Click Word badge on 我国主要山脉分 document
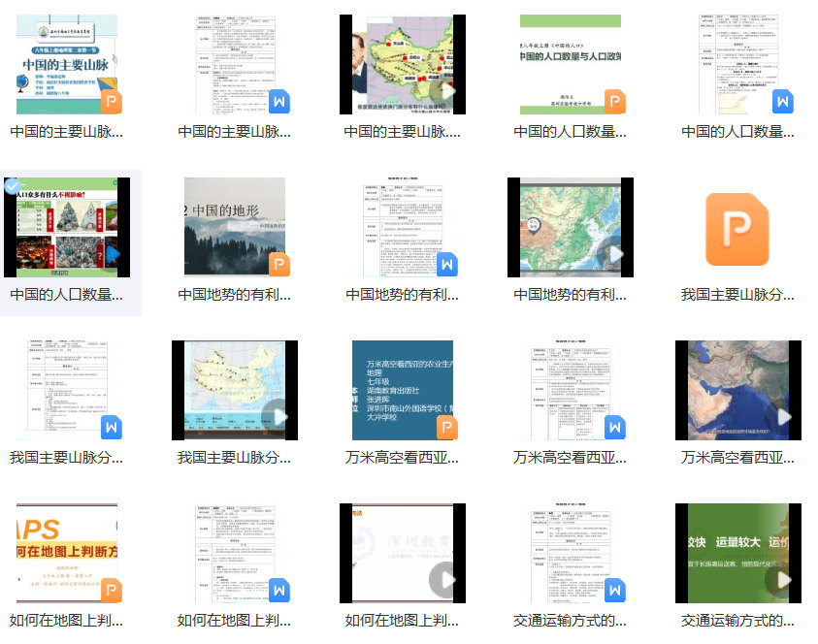The width and height of the screenshot is (818, 644). click(111, 428)
